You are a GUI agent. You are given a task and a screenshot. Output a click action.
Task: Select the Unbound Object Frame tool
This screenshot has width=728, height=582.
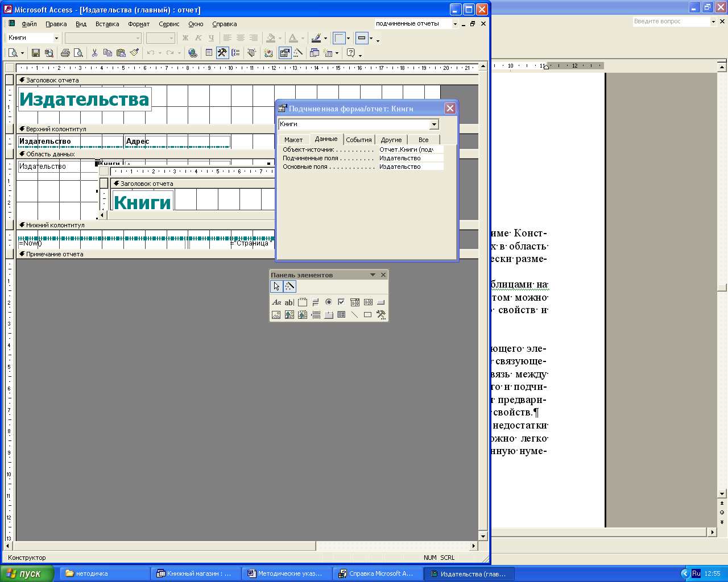289,315
